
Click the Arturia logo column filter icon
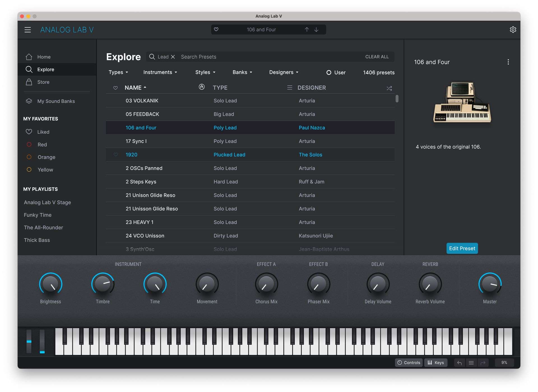(x=201, y=87)
